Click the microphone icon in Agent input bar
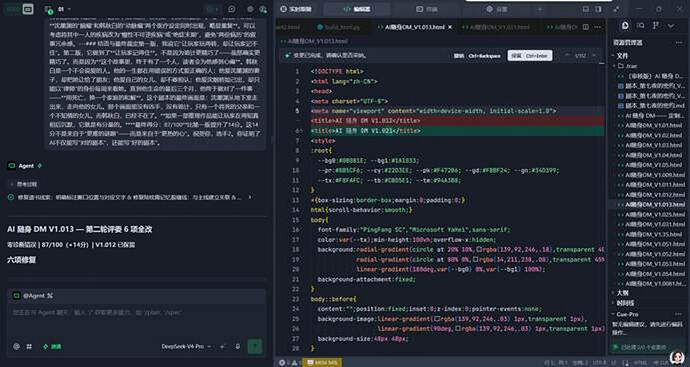The width and height of the screenshot is (690, 367). [238, 346]
